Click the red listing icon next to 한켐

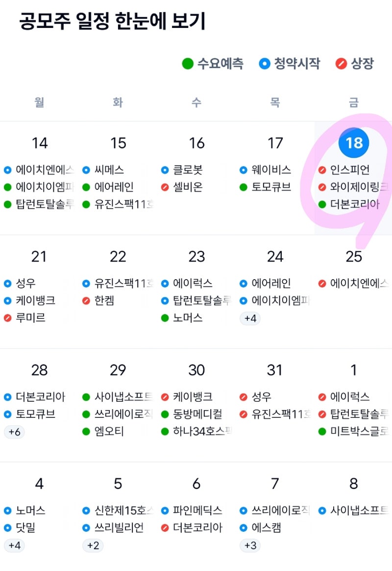point(86,300)
